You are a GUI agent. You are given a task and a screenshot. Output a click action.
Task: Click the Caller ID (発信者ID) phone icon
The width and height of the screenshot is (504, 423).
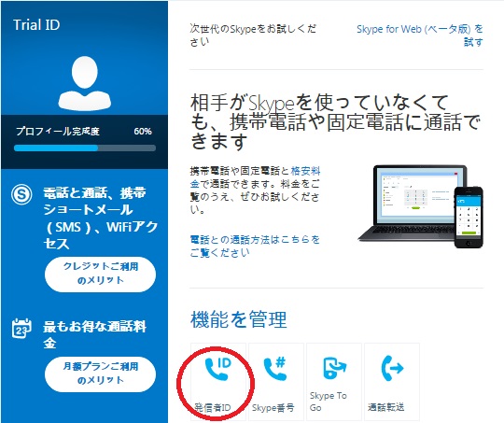point(217,369)
